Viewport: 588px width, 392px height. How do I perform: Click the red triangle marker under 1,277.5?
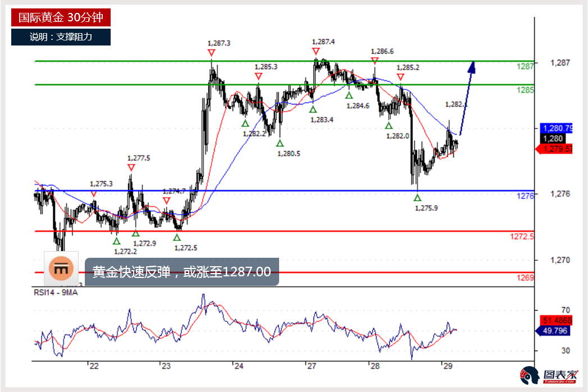(131, 168)
